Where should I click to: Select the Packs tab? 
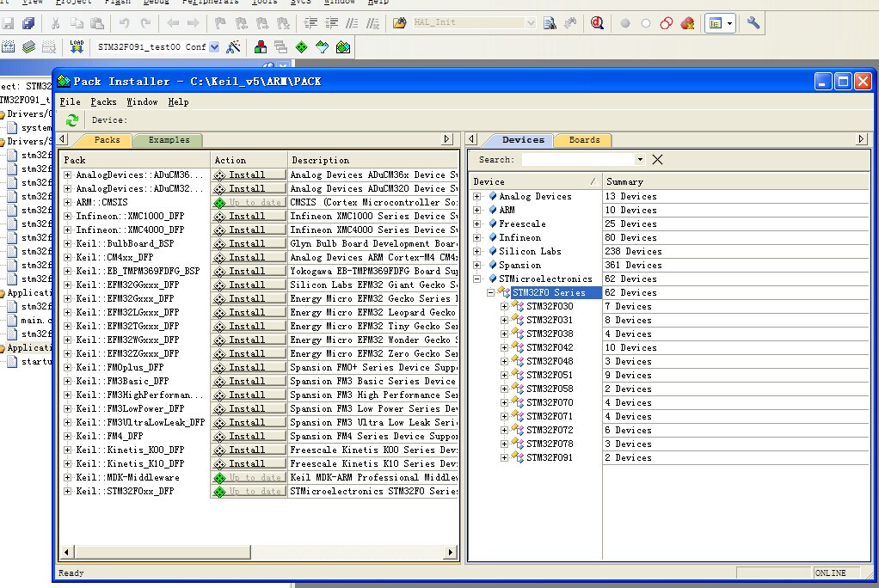tap(107, 139)
